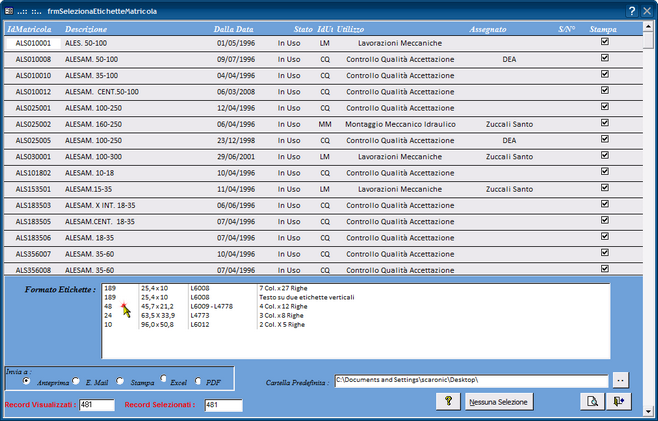658x421 pixels.
Task: Open folder browse button with dots
Action: coord(621,380)
